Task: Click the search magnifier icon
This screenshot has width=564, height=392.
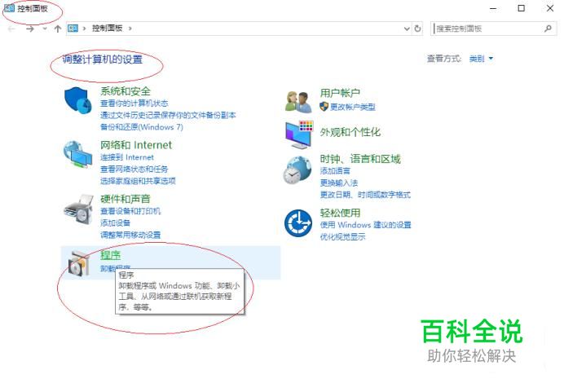Action: pos(548,29)
